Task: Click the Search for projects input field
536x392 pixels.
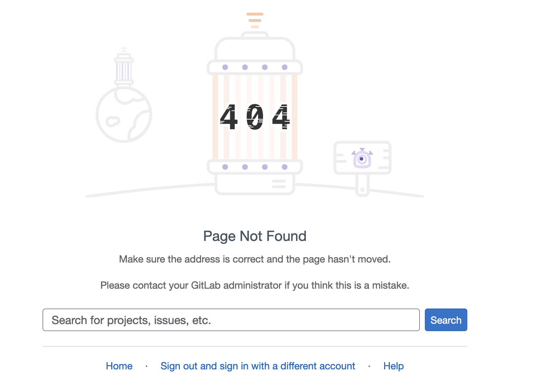Action: tap(231, 320)
